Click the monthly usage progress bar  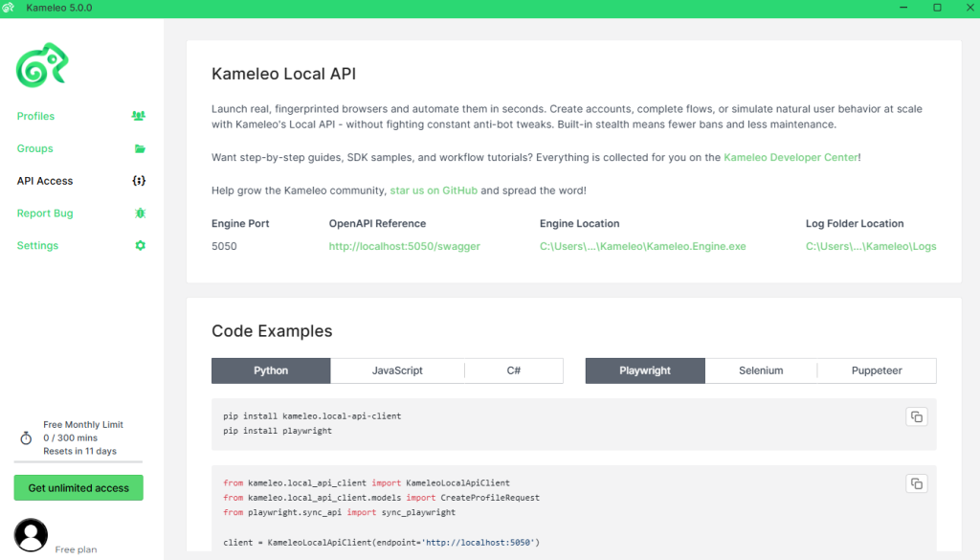click(78, 461)
